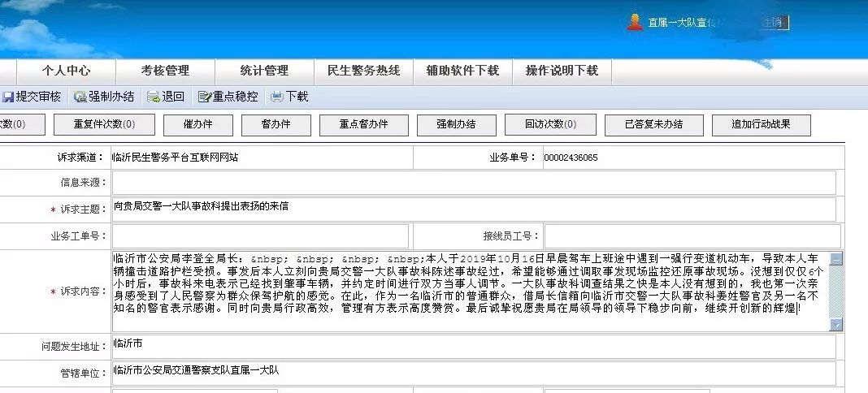
Task: Click 临沂民生警务平台互联网网站 text
Action: click(x=175, y=158)
